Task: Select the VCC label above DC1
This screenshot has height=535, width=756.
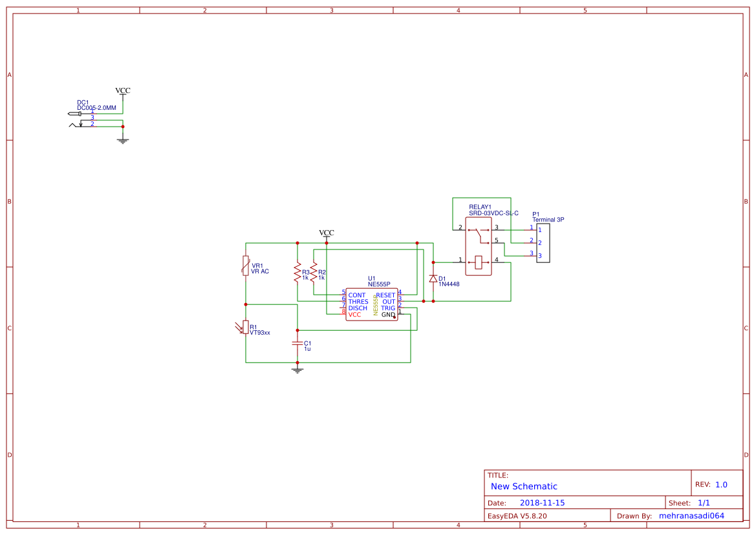Action: 122,90
